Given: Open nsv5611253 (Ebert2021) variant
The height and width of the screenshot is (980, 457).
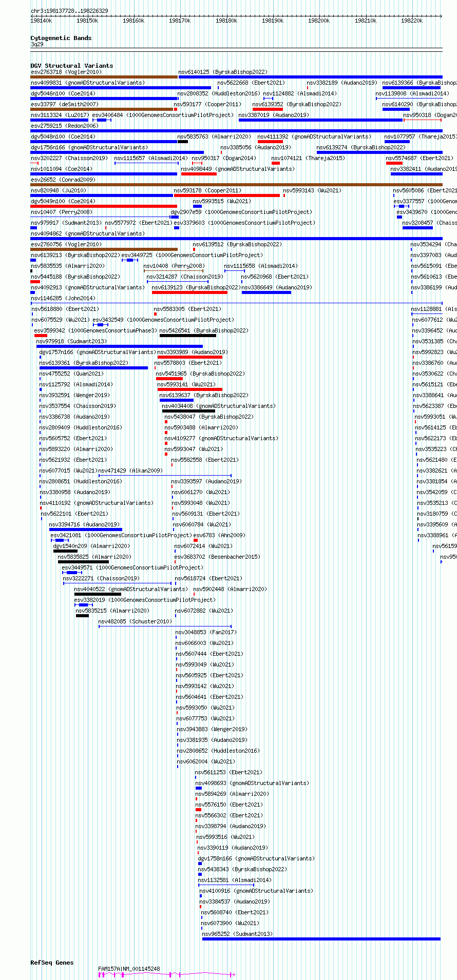Looking at the screenshot, I should click(x=228, y=772).
